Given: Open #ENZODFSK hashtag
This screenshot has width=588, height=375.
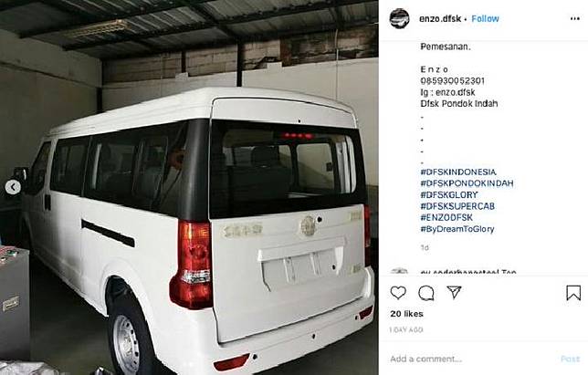Looking at the screenshot, I should click(x=446, y=217).
